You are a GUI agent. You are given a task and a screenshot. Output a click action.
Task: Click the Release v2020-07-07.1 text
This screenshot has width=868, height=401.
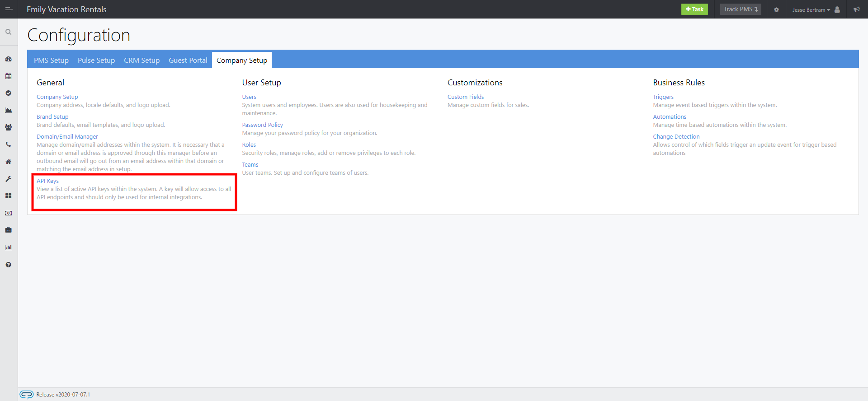63,394
